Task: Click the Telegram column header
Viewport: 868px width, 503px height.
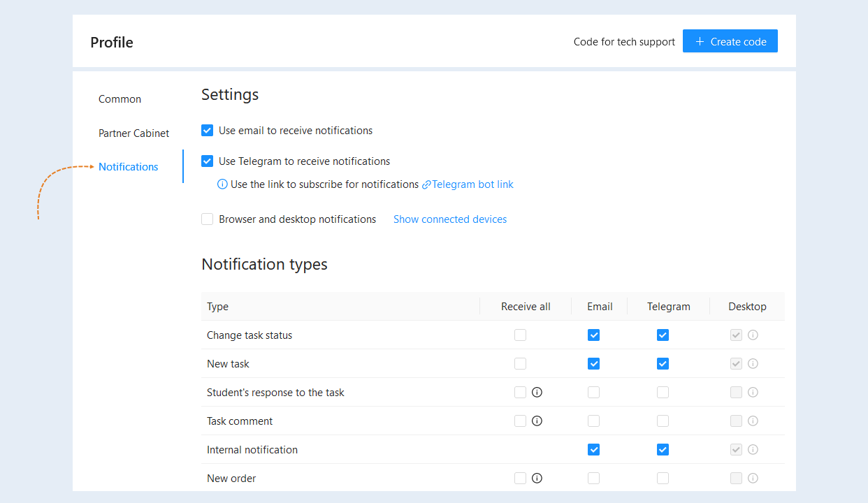Action: 668,307
